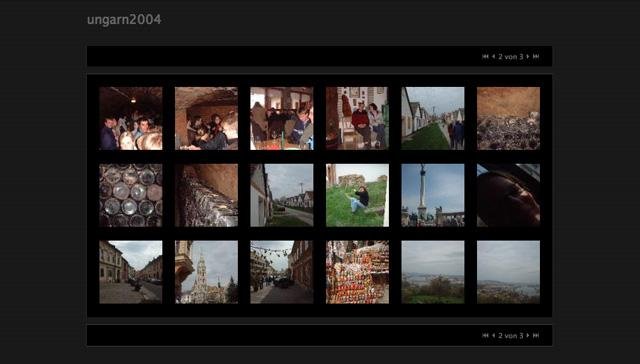
Task: Open photo of couple sitting on bench
Action: point(357,118)
